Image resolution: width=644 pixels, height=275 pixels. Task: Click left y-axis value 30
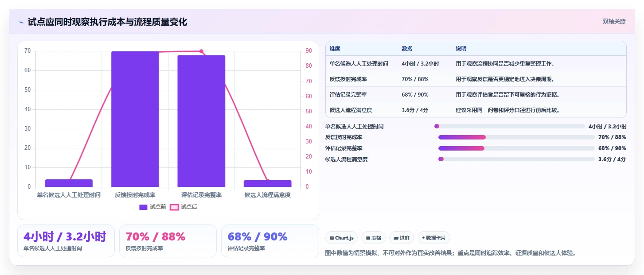pyautogui.click(x=27, y=128)
